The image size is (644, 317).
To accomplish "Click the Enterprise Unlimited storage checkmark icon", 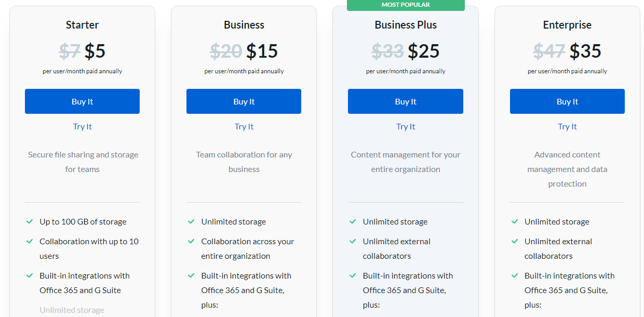I will coord(515,221).
